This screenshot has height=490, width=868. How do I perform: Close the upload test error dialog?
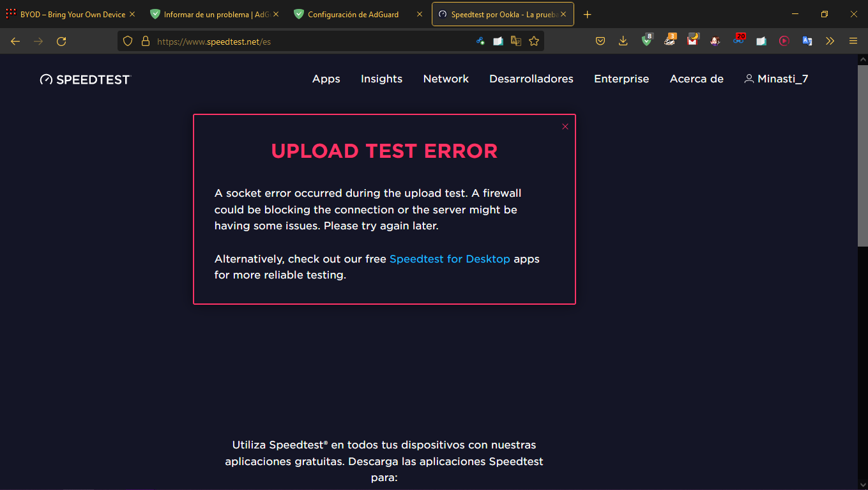(565, 126)
